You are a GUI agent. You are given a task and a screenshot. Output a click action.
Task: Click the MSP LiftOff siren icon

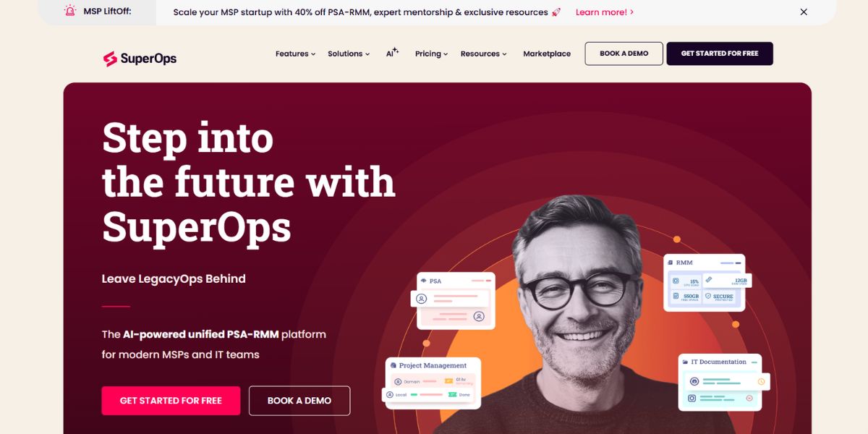click(70, 11)
